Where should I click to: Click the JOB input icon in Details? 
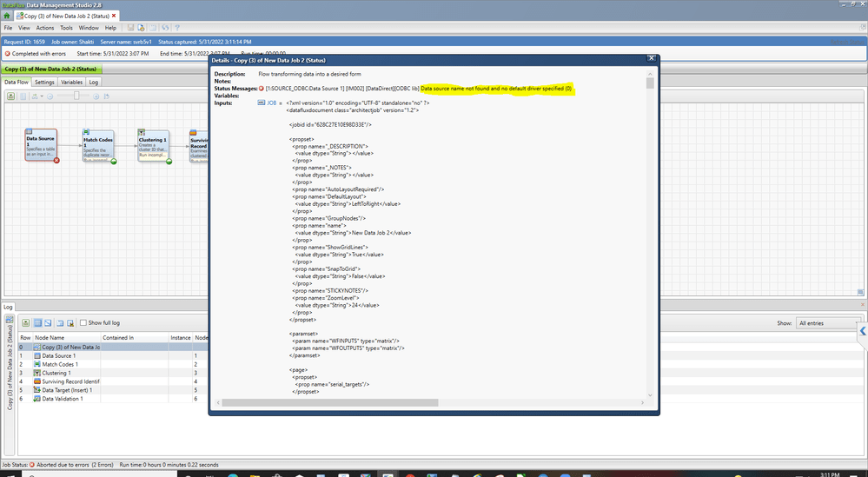[x=262, y=103]
